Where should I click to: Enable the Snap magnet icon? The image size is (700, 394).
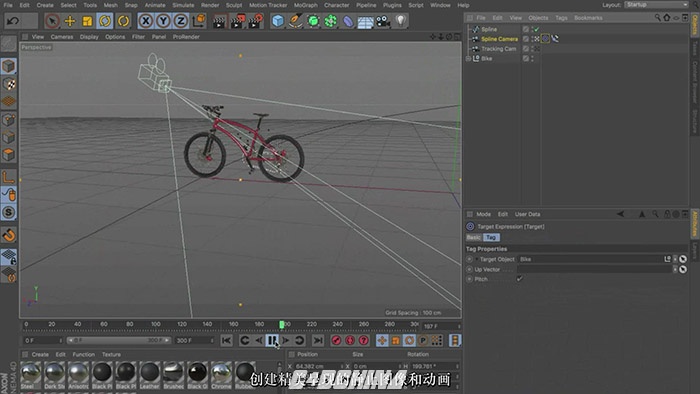point(9,235)
